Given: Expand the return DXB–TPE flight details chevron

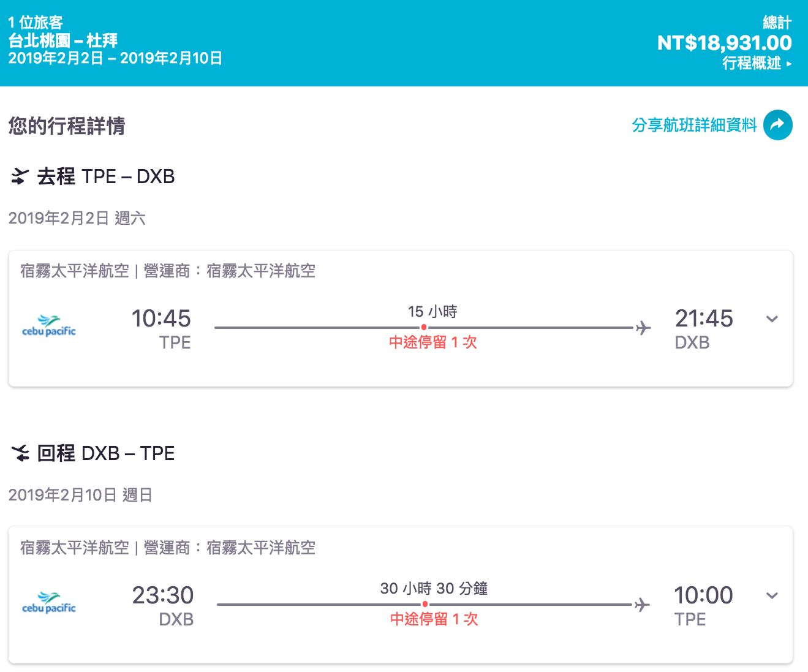Looking at the screenshot, I should tap(772, 595).
